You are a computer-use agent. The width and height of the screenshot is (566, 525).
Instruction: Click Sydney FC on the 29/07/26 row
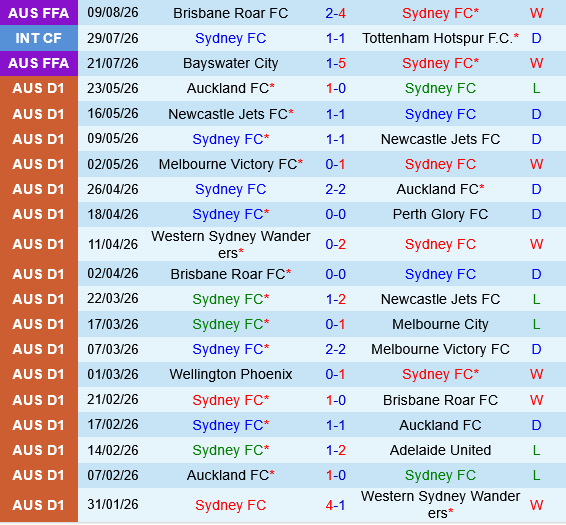pos(231,38)
